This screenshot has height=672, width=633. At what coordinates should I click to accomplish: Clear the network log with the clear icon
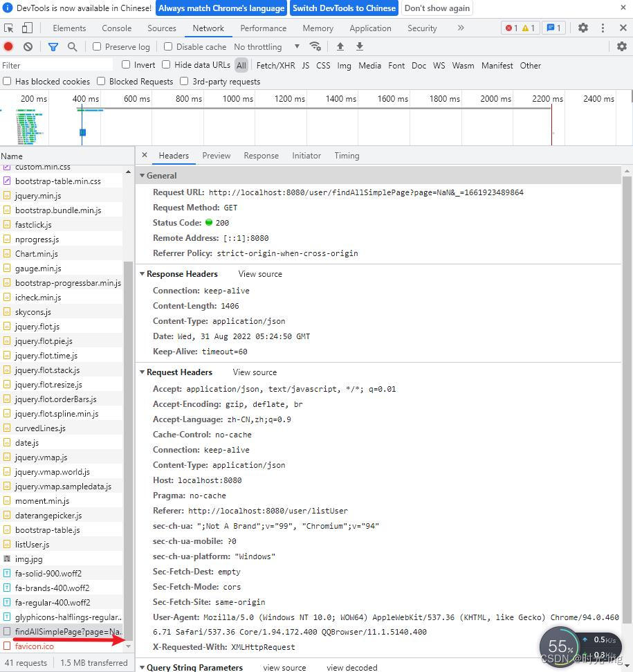coord(27,46)
